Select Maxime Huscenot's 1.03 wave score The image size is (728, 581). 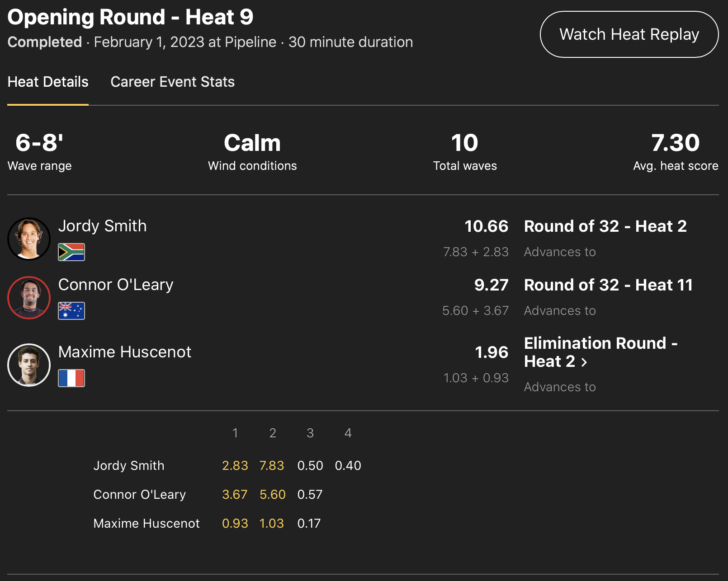(x=272, y=523)
